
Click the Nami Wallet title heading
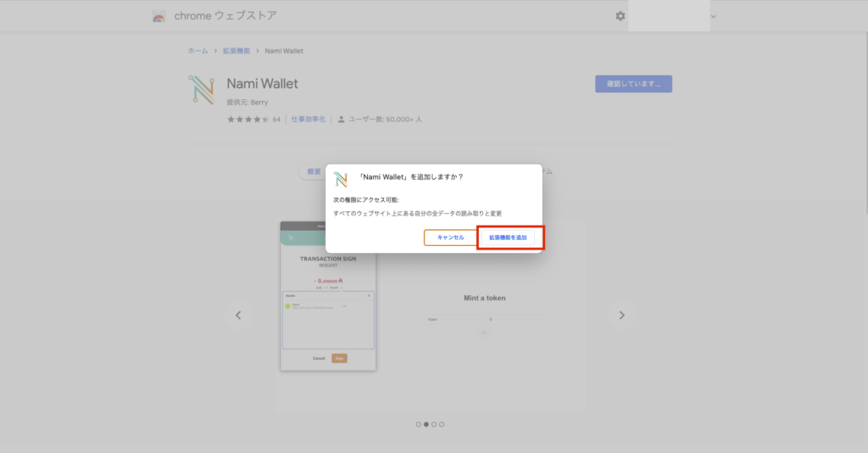pos(263,84)
